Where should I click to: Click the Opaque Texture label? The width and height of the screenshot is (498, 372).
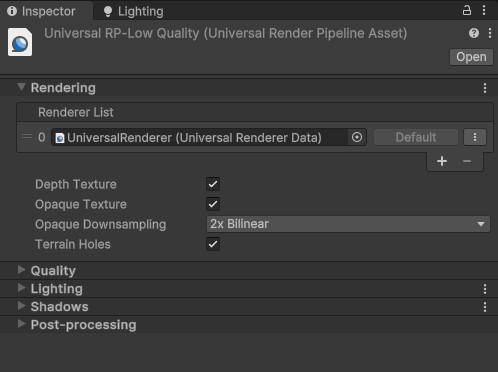click(x=81, y=204)
